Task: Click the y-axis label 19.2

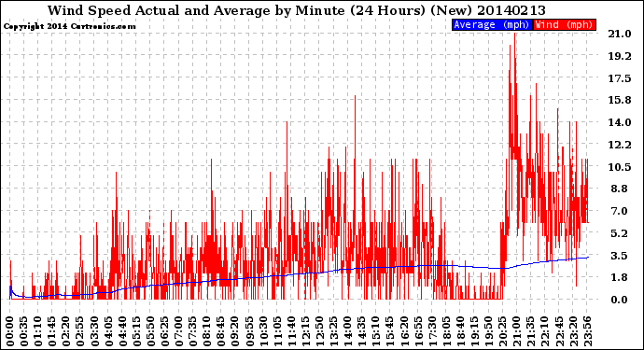Action: (620, 56)
